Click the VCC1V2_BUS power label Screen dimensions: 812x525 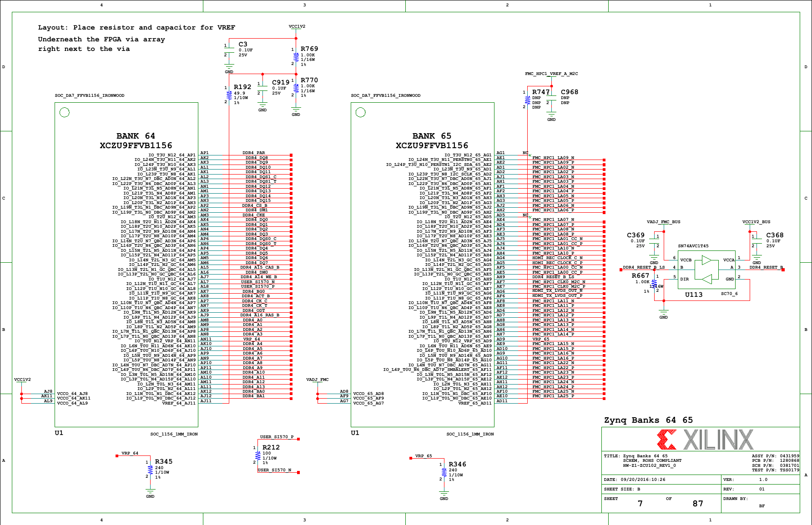pyautogui.click(x=757, y=222)
